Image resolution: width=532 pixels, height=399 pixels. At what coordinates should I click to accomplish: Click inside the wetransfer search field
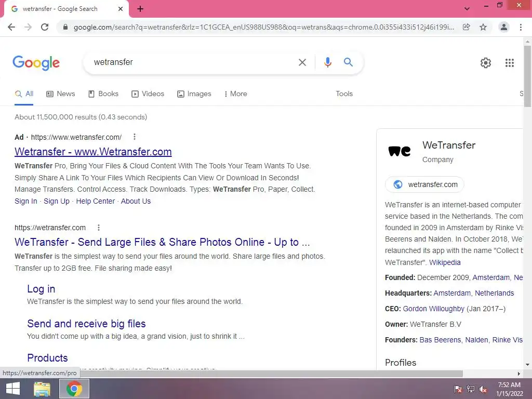(193, 62)
